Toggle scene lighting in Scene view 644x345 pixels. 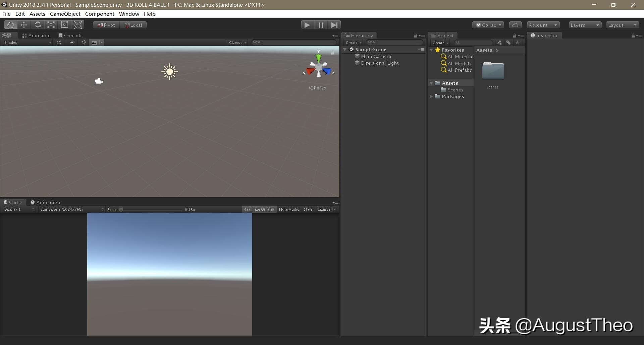pyautogui.click(x=72, y=43)
